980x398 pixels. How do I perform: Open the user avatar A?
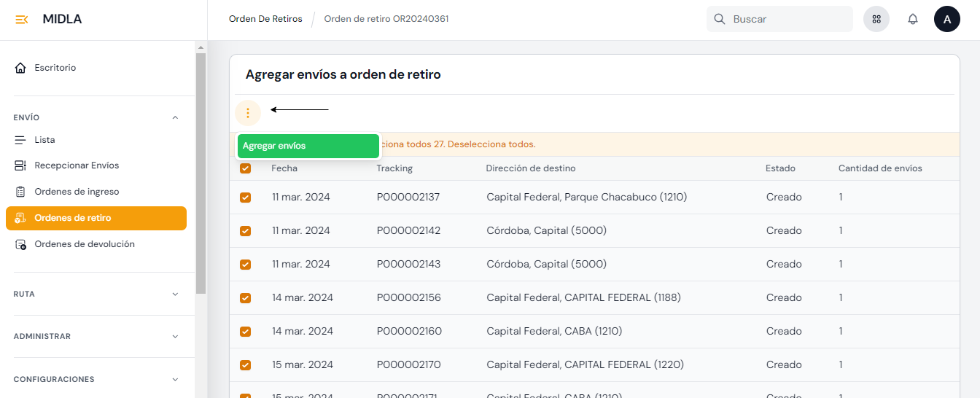pos(946,20)
